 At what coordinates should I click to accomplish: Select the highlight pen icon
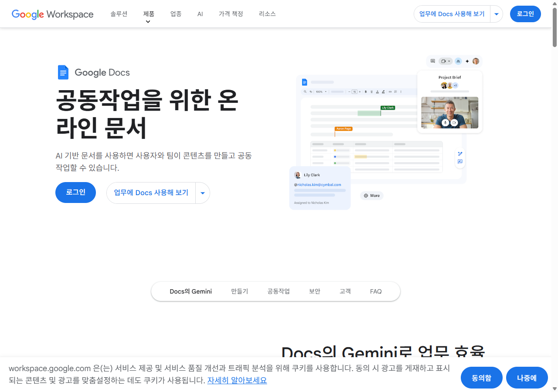(x=383, y=91)
